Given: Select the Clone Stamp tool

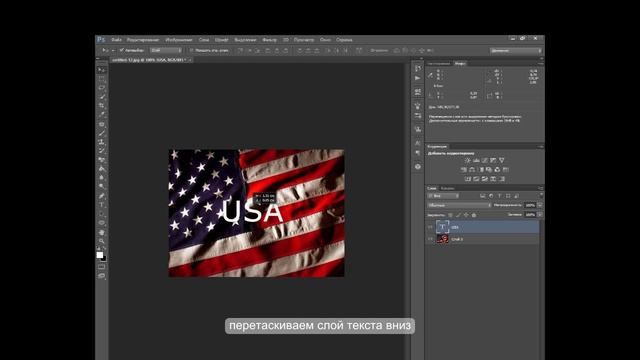Looking at the screenshot, I should 101,142.
